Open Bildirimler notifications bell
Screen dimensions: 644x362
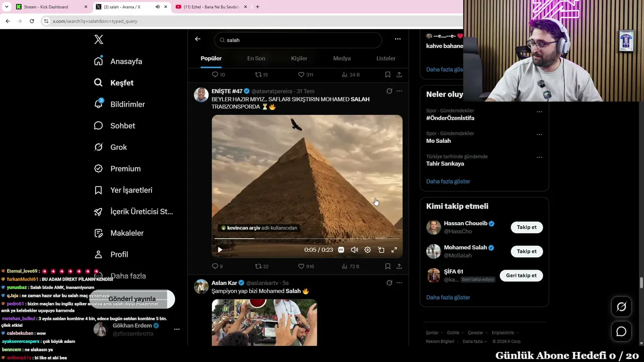99,104
